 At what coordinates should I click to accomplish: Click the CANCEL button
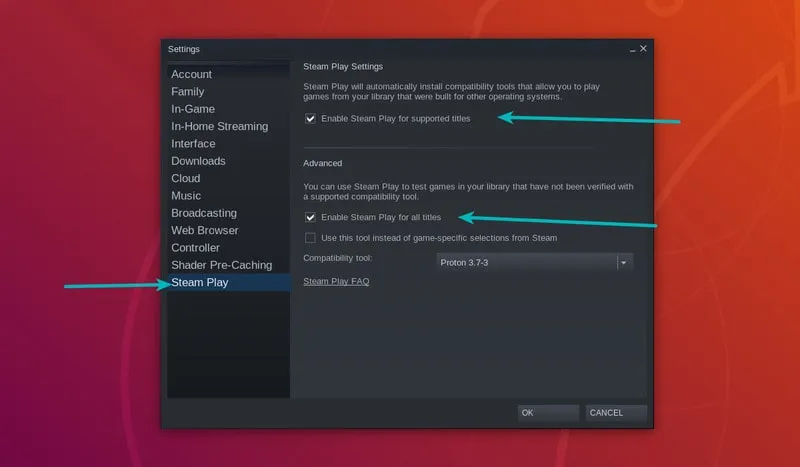[x=616, y=412]
